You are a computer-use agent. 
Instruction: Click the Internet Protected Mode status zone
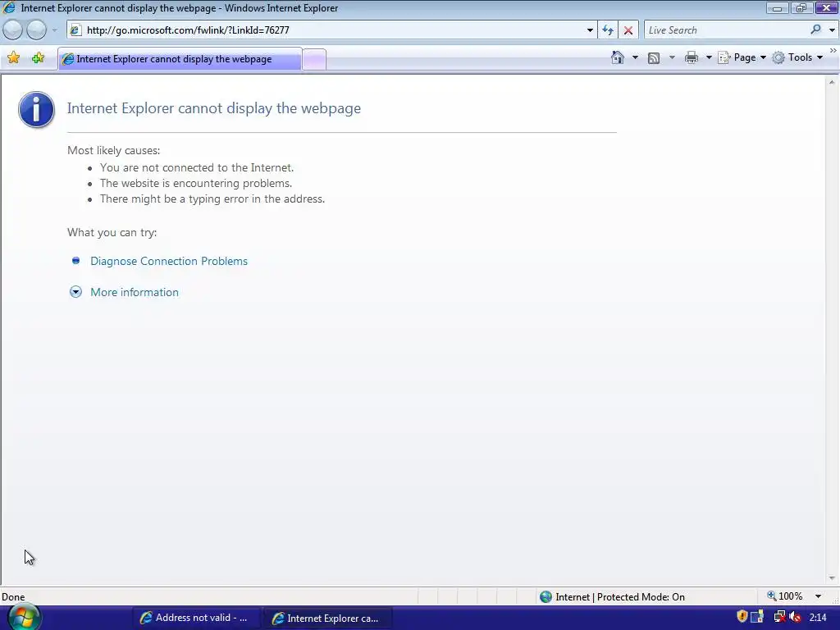click(x=612, y=597)
